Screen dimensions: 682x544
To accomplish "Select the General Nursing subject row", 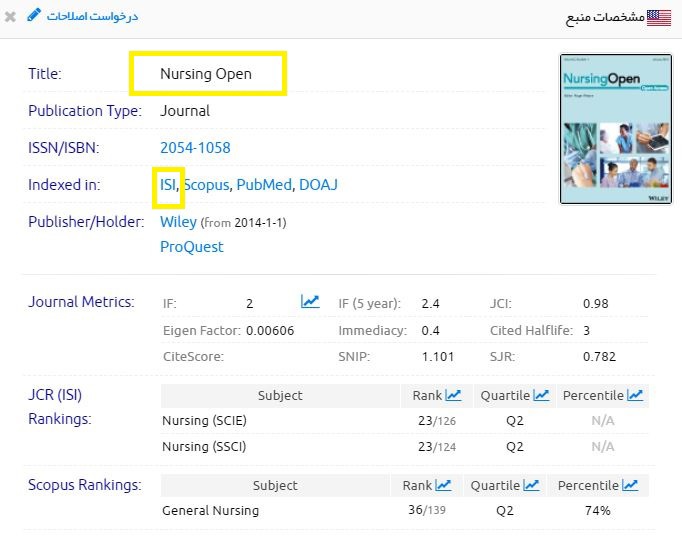I will (210, 511).
